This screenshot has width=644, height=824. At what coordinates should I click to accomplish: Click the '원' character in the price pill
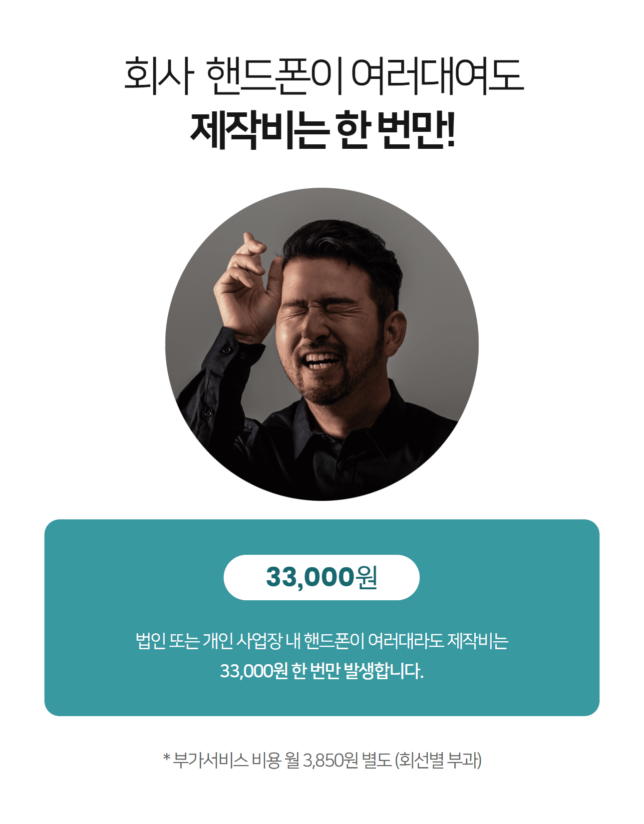tap(366, 577)
